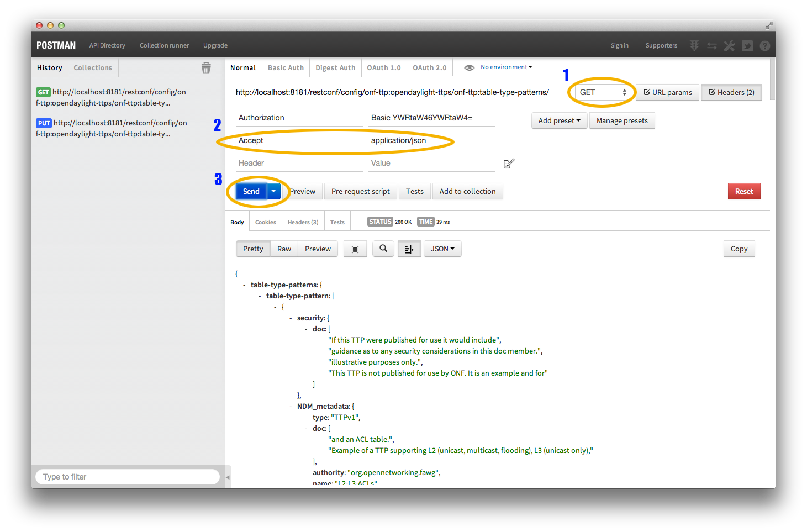Select the Normal tab
The image size is (807, 532).
243,67
